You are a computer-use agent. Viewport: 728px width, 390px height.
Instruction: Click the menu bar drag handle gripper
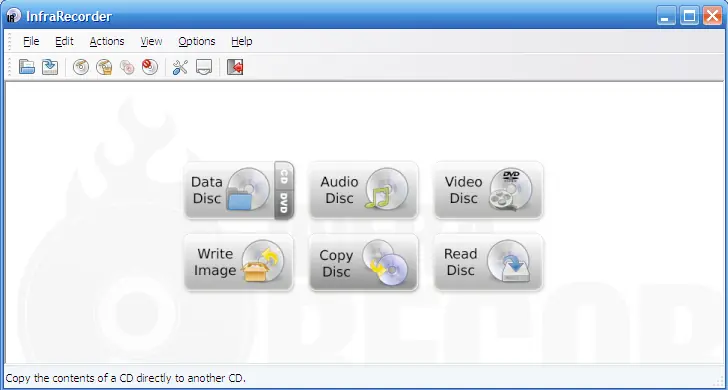9,41
